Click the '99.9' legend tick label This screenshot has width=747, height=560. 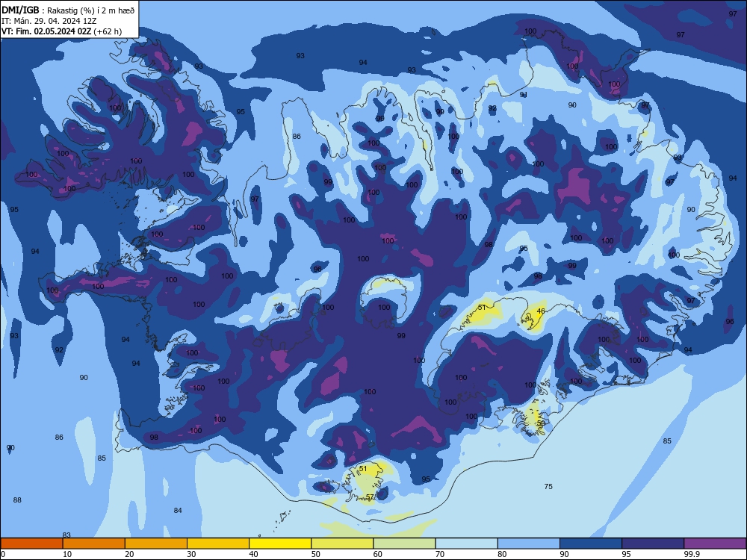691,554
